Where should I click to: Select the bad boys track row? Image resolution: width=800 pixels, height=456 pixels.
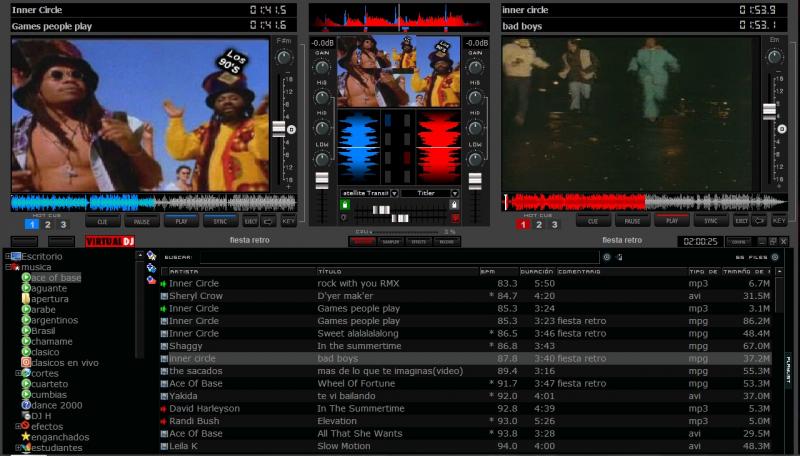[465, 359]
